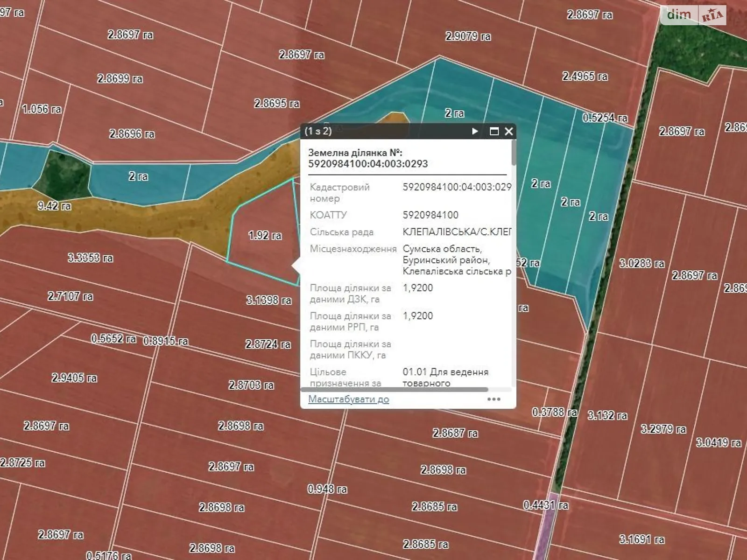Click the 3.1691 га parcel

pos(641,539)
